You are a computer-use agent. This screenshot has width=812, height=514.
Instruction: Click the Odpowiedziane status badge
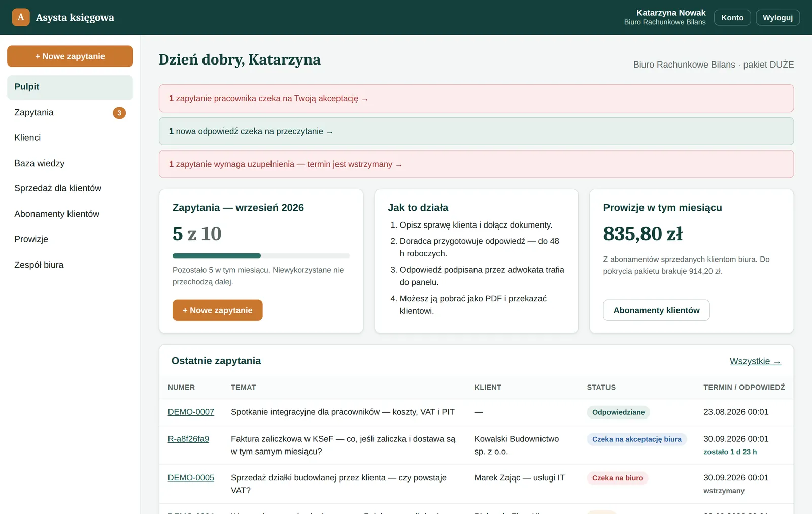coord(618,412)
